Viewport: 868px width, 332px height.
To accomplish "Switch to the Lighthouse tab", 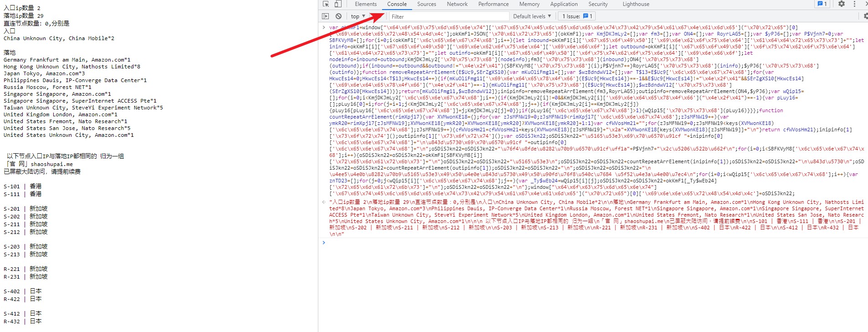I will click(x=636, y=4).
